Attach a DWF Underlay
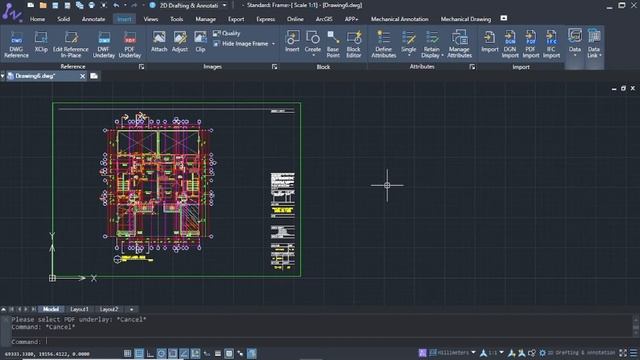This screenshot has width=640, height=360. (x=104, y=44)
